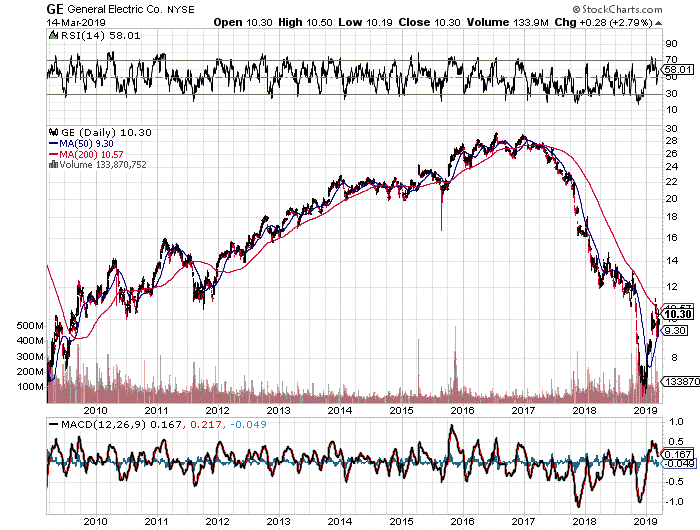Click the GE ticker symbol in header

[56, 8]
